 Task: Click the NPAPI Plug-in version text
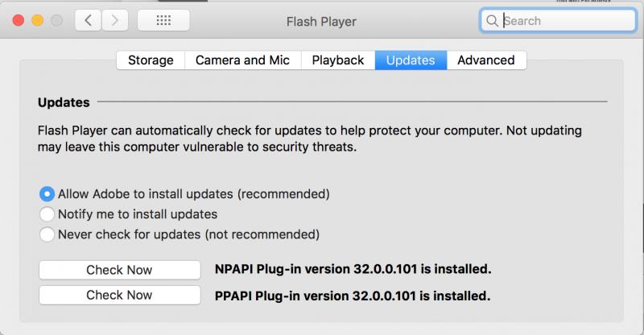point(353,270)
